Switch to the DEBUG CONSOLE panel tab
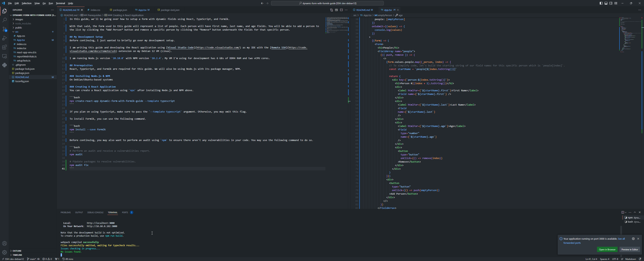Viewport: 644px width, 261px height. click(95, 212)
